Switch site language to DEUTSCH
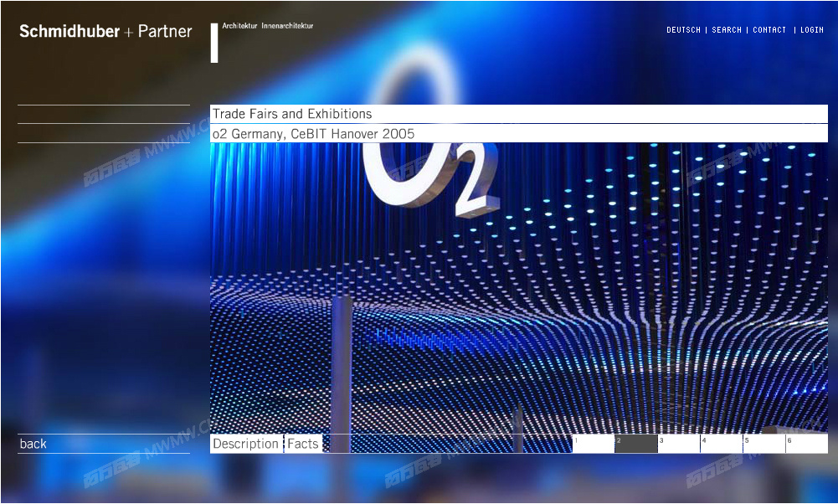Image resolution: width=838 pixels, height=504 pixels. 683,30
